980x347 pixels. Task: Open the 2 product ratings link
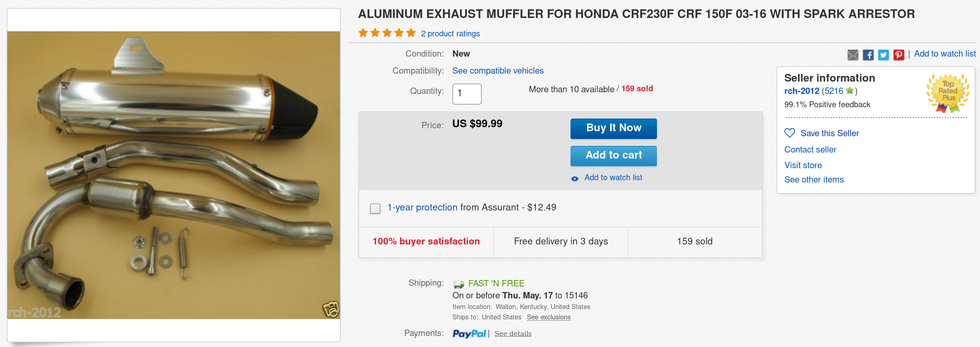click(x=450, y=34)
